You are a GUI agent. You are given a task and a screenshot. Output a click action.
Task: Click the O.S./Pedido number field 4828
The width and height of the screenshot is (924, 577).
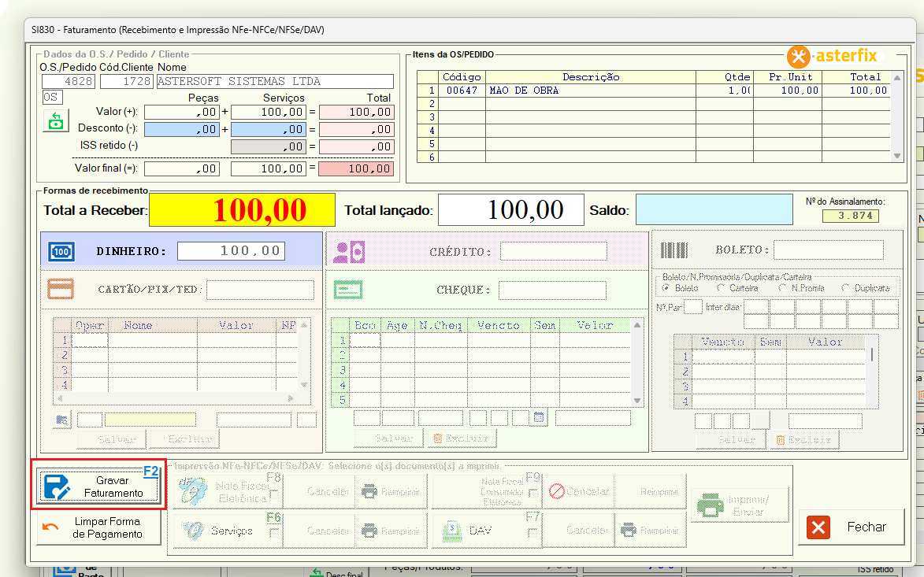(x=69, y=81)
